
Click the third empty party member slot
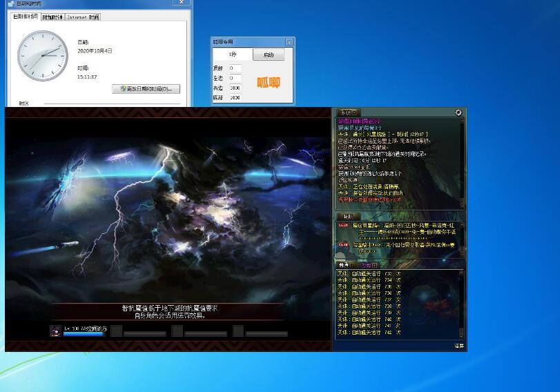coord(238,331)
